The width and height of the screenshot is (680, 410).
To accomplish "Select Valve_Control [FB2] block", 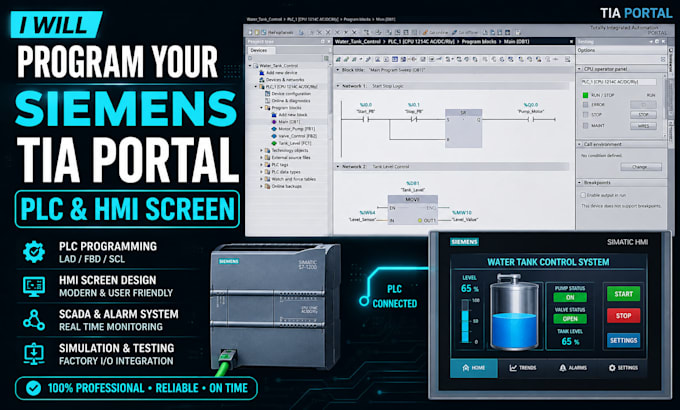I will pyautogui.click(x=294, y=136).
